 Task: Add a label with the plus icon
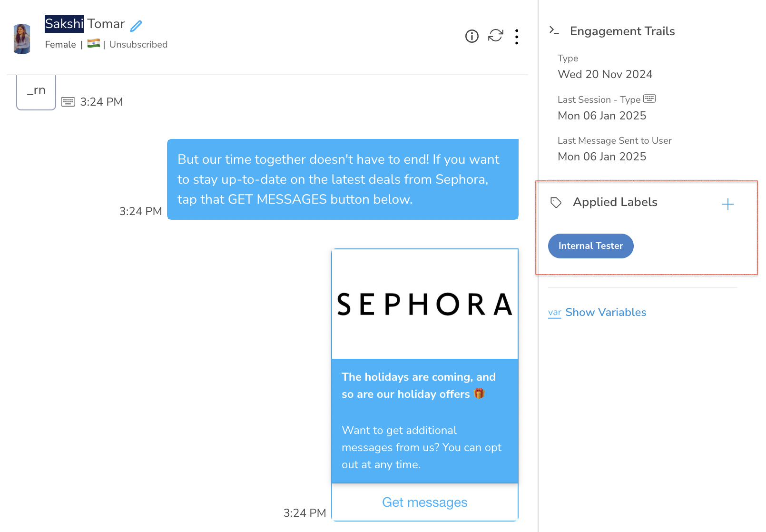coord(727,205)
